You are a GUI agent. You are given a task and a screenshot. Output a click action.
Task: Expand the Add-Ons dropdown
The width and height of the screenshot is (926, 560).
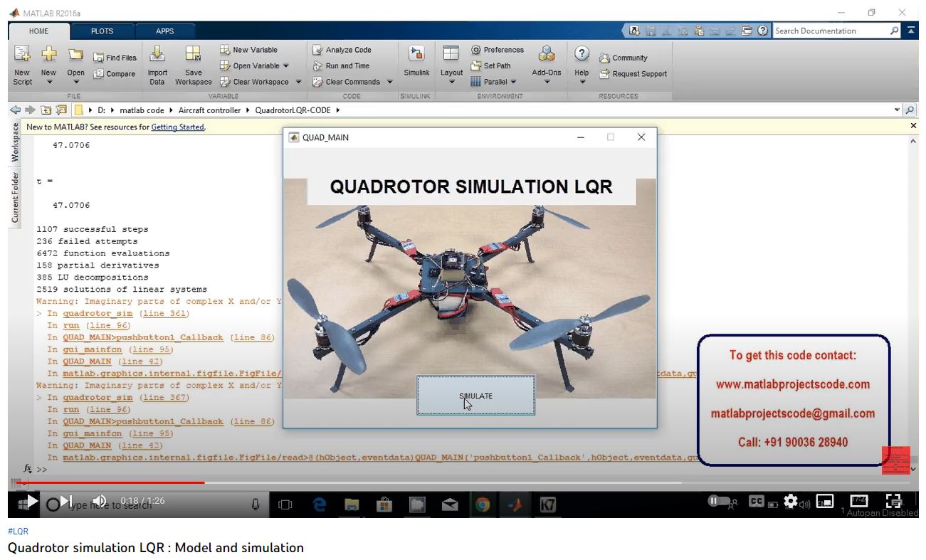click(x=547, y=82)
